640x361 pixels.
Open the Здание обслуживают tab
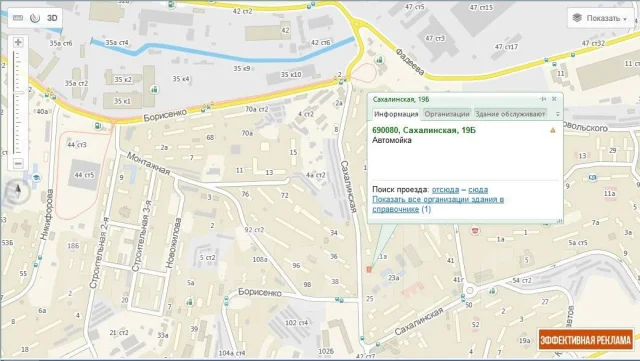510,114
